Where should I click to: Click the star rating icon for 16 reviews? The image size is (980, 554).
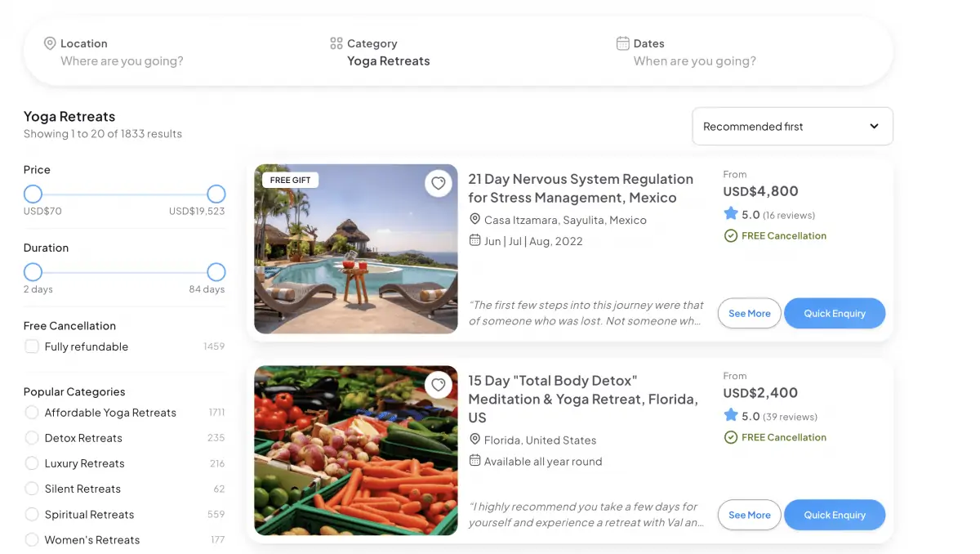(731, 214)
